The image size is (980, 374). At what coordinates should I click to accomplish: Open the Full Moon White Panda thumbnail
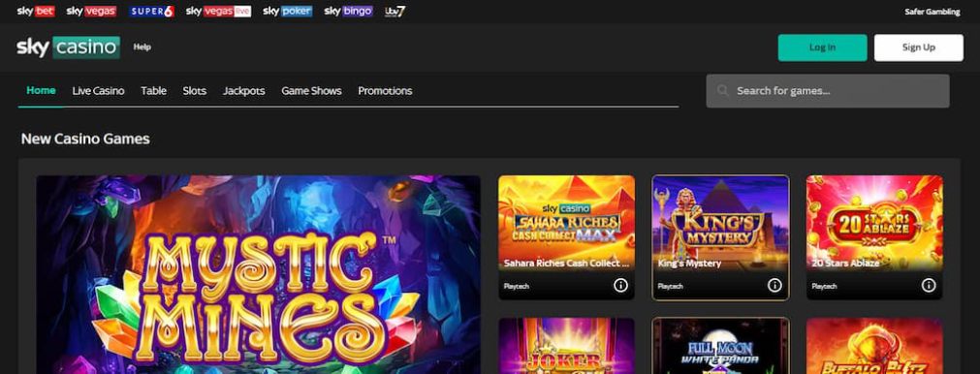pos(720,346)
